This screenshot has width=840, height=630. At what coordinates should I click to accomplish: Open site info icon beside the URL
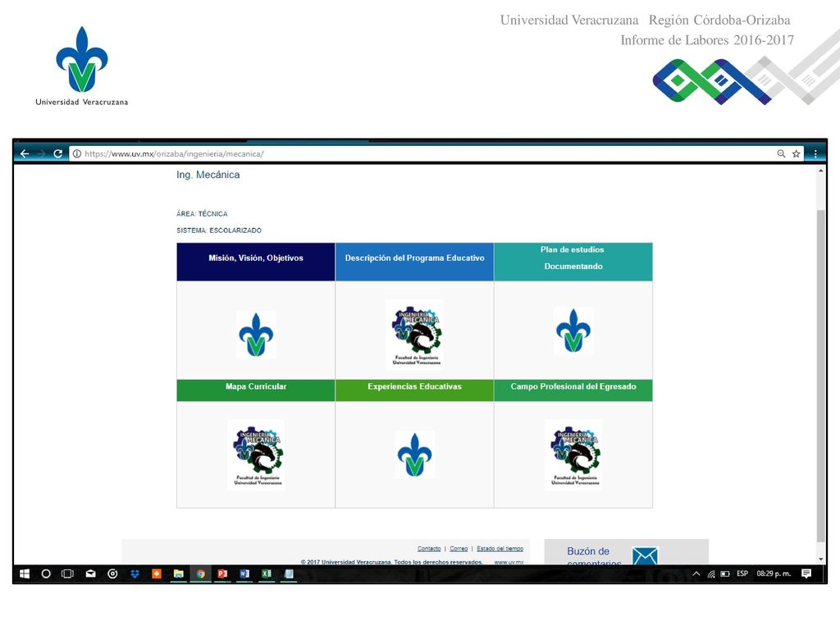76,153
